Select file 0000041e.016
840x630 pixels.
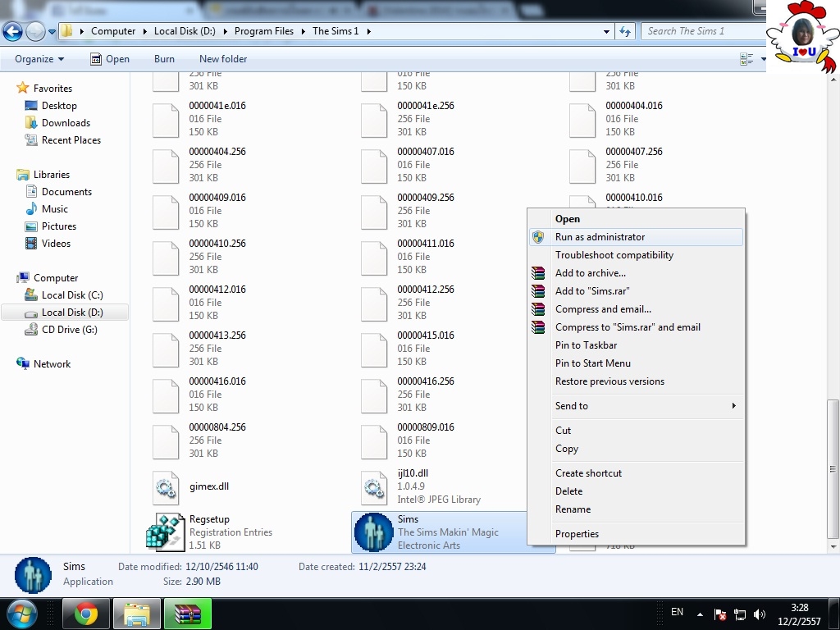point(199,118)
